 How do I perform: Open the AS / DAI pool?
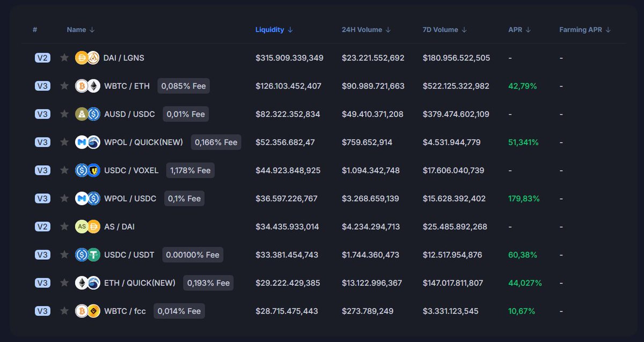pyautogui.click(x=119, y=227)
